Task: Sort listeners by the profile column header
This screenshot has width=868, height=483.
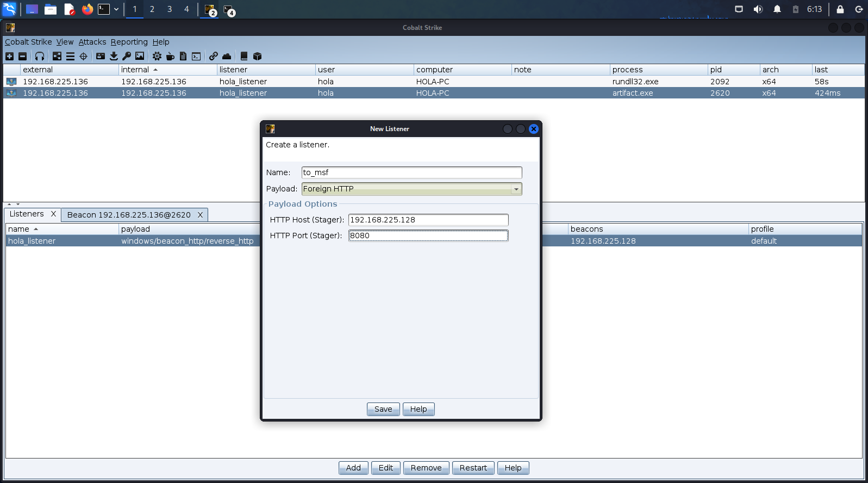Action: (x=805, y=229)
